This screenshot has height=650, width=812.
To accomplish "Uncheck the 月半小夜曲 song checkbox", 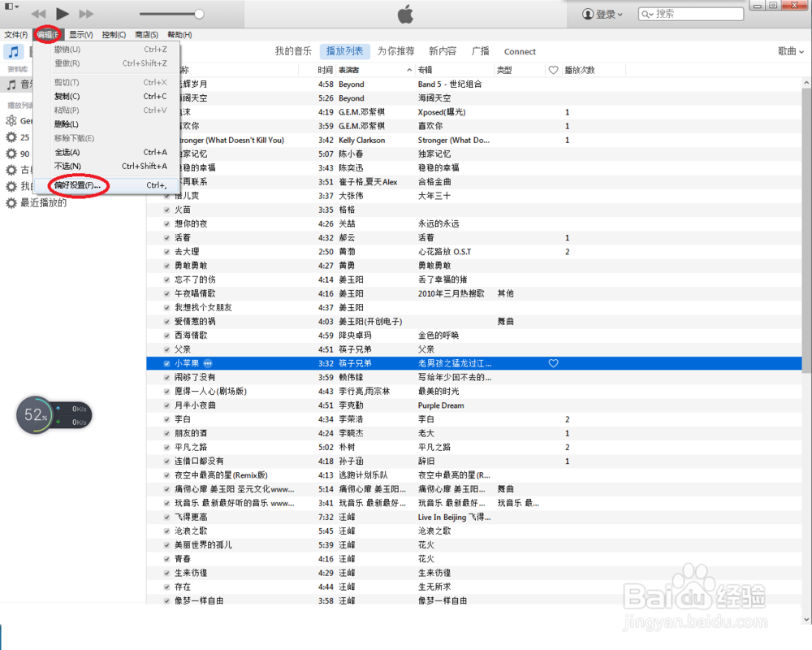I will pos(166,405).
